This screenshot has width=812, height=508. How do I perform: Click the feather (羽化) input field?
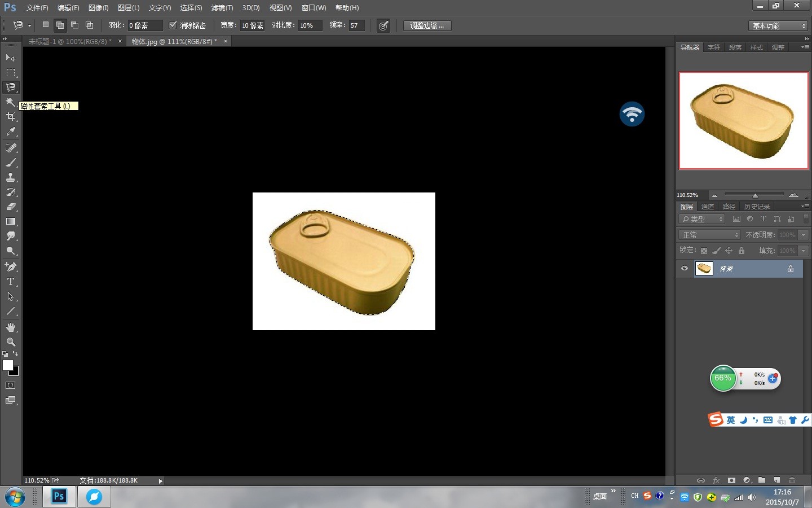(x=145, y=25)
